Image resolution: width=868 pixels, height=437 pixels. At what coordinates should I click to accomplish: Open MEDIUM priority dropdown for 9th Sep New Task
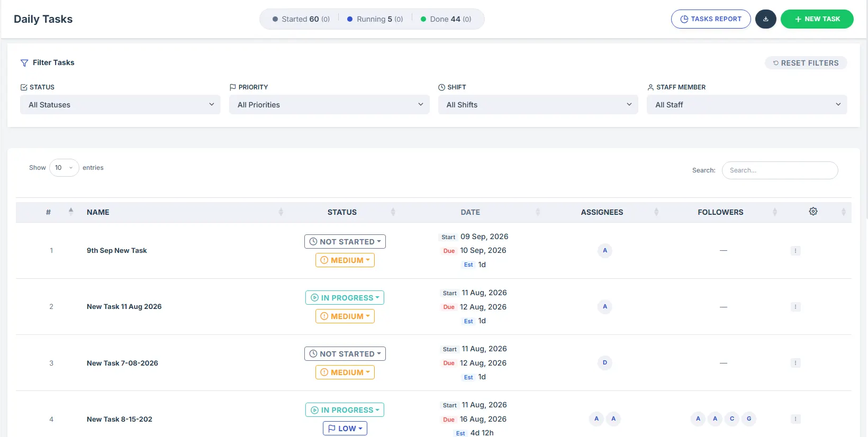tap(345, 260)
